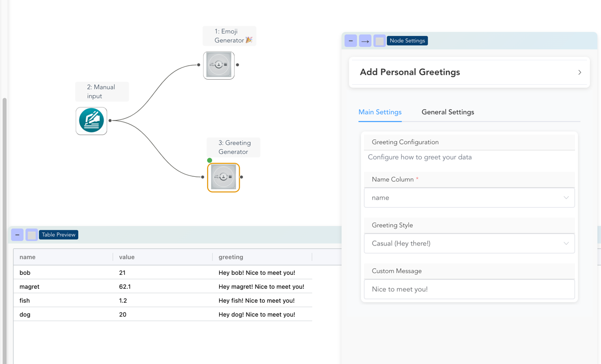Click the Node Settings label button
Image resolution: width=601 pixels, height=364 pixels.
[407, 41]
